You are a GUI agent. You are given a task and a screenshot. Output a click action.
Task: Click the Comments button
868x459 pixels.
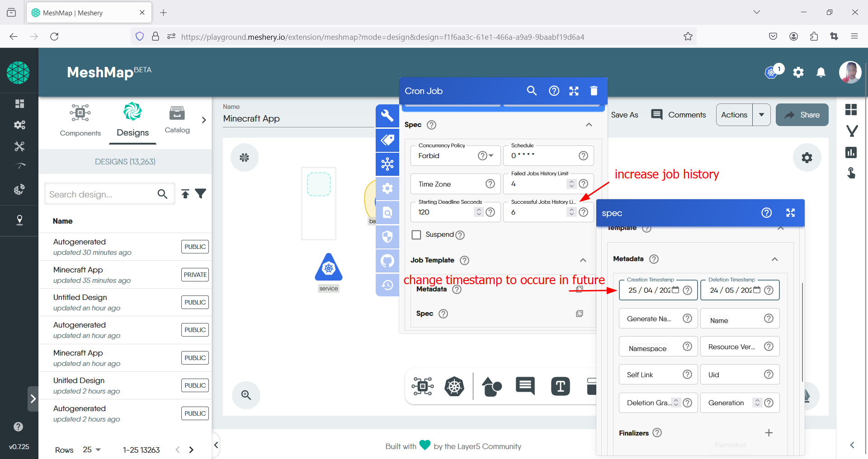point(679,115)
